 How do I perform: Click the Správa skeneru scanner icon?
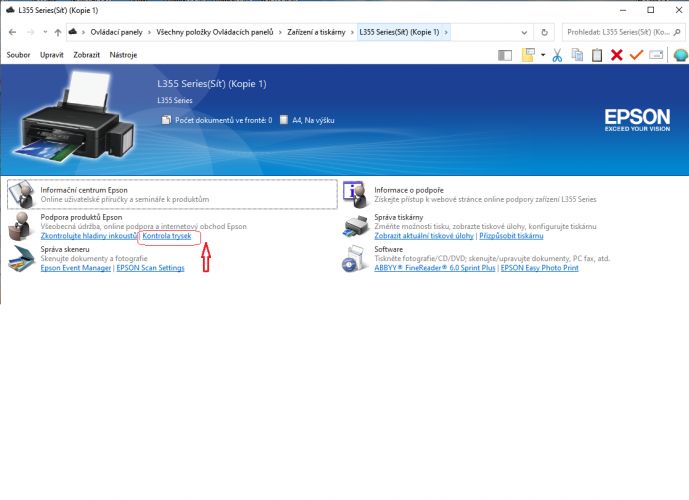(x=21, y=258)
